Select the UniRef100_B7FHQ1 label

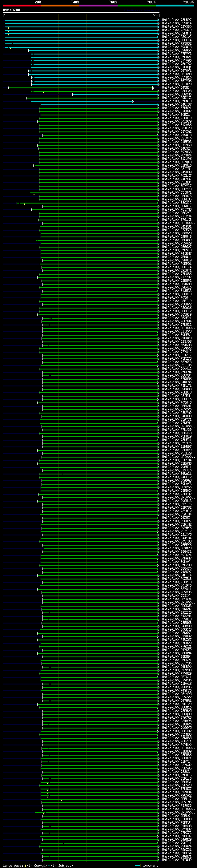pos(176,67)
